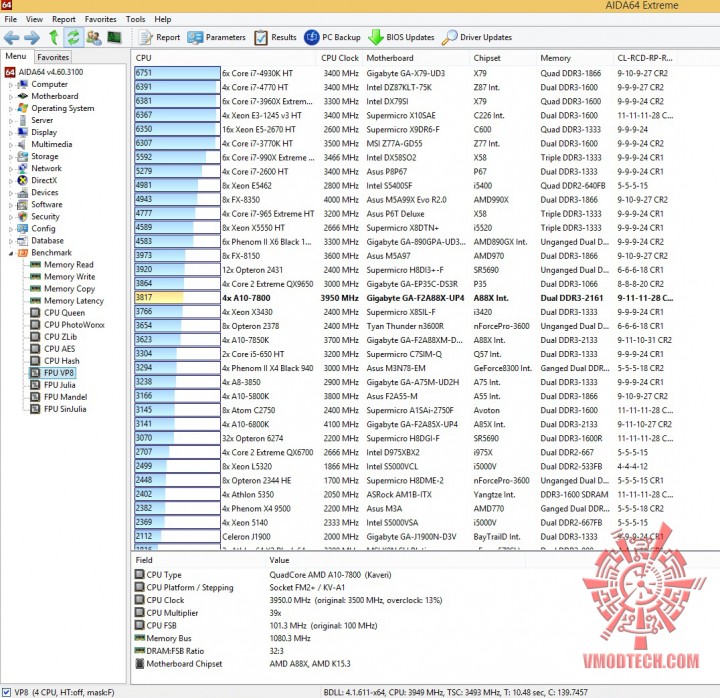Click the users icon in toolbar

94,37
